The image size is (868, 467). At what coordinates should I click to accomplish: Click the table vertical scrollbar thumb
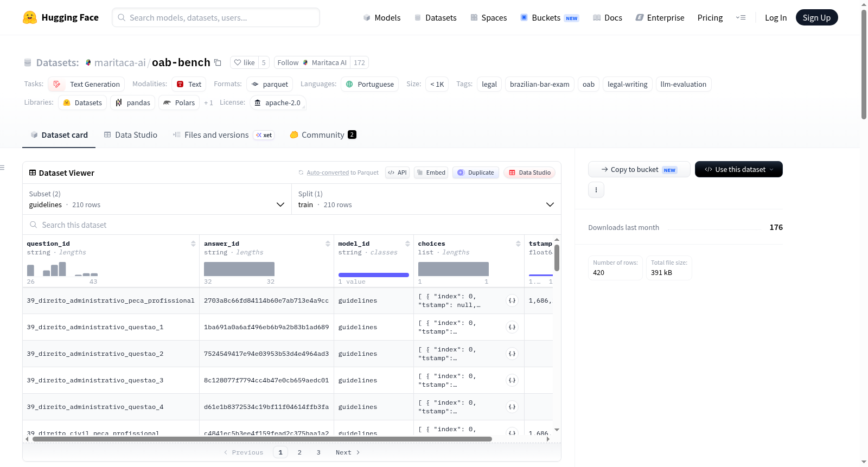point(557,258)
